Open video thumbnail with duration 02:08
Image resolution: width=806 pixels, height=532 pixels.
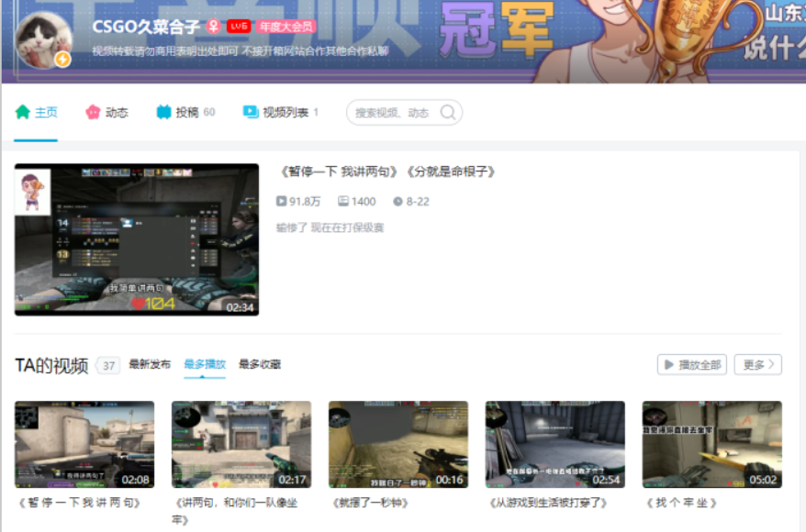[84, 444]
